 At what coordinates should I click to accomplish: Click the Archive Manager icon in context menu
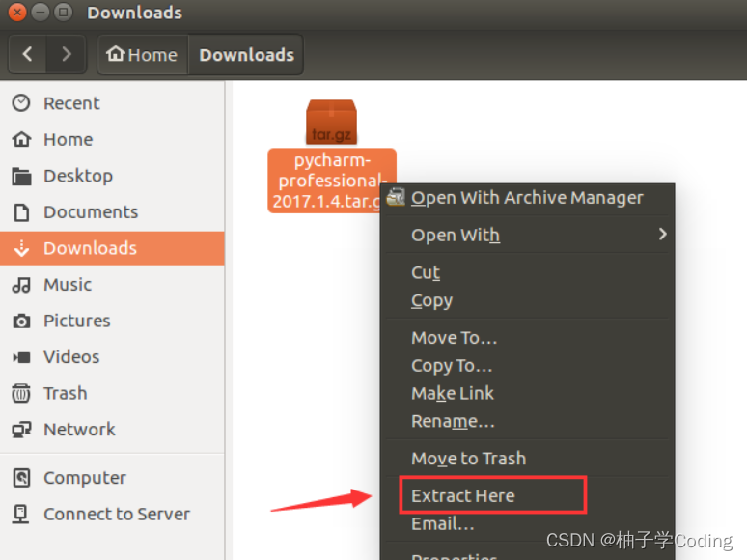click(x=396, y=197)
